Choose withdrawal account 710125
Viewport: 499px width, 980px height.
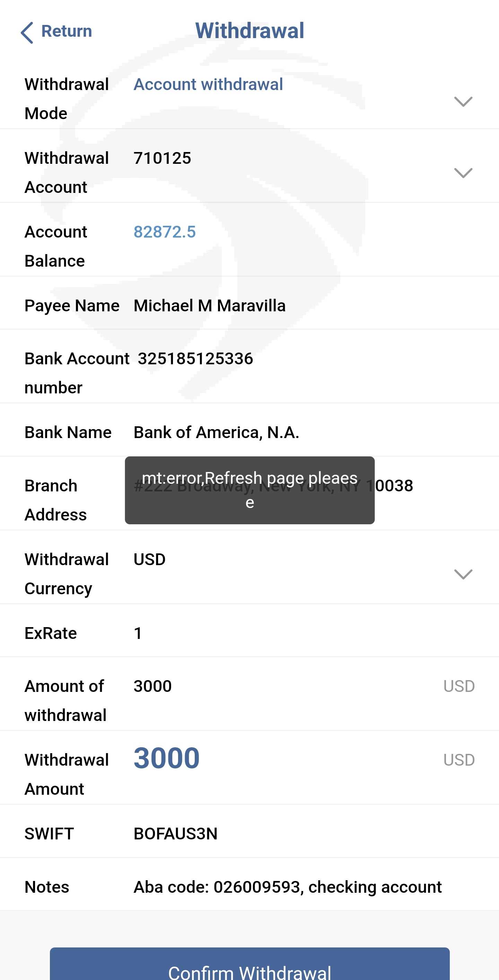[163, 158]
